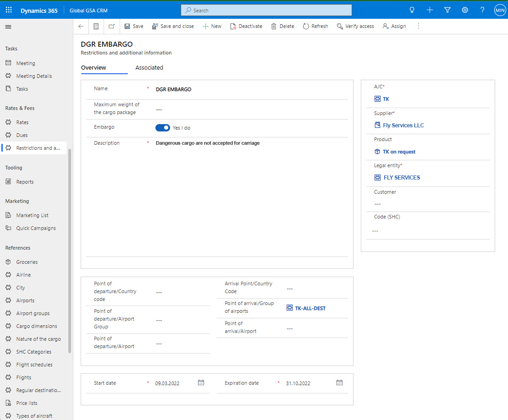Open the Start date calendar picker

click(x=201, y=382)
